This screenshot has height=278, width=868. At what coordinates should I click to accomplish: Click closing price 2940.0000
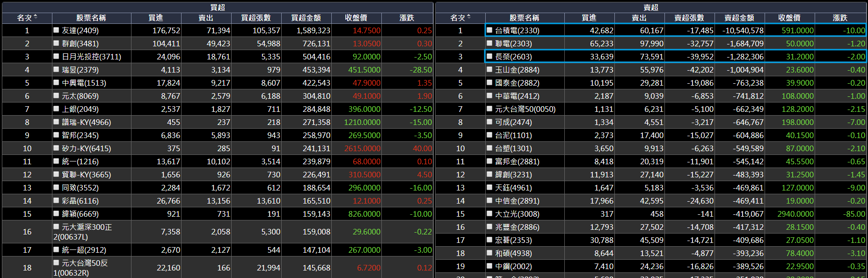pos(795,214)
